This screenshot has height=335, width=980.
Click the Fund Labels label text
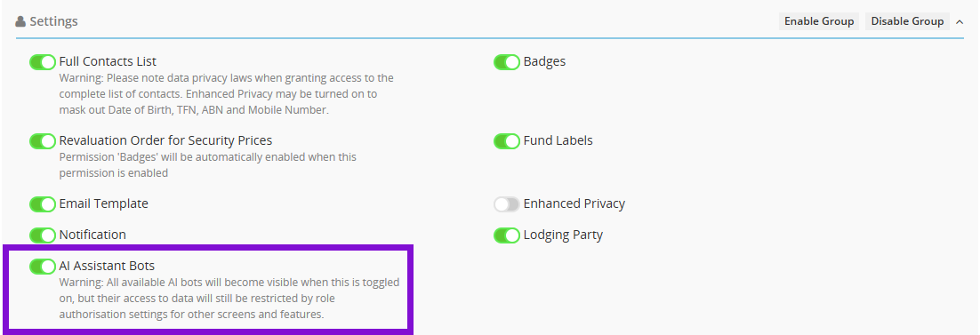(558, 140)
